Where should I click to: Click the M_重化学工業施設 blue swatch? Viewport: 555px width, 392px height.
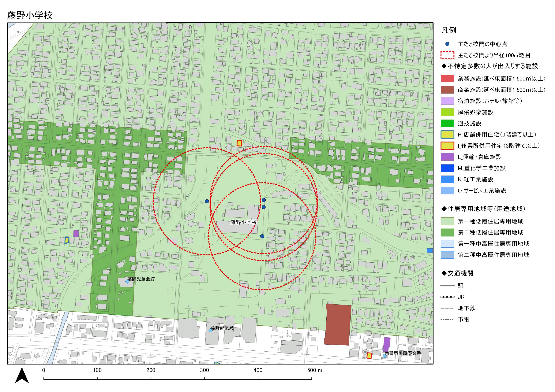pyautogui.click(x=447, y=168)
